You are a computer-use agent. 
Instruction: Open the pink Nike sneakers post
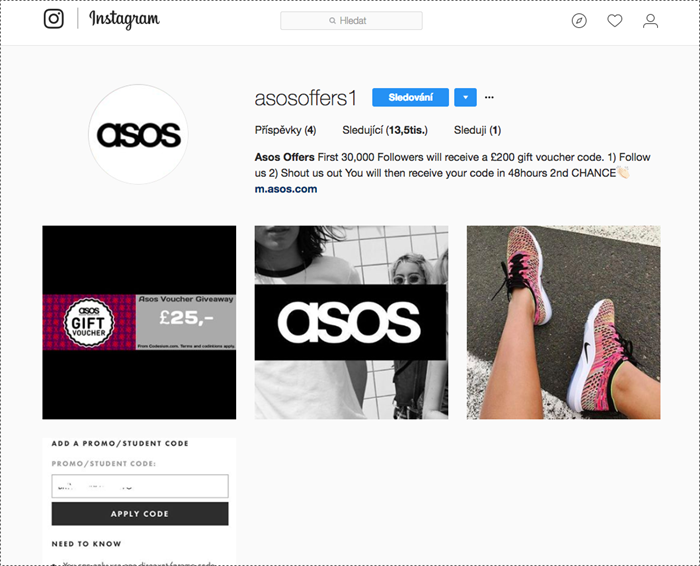(563, 322)
